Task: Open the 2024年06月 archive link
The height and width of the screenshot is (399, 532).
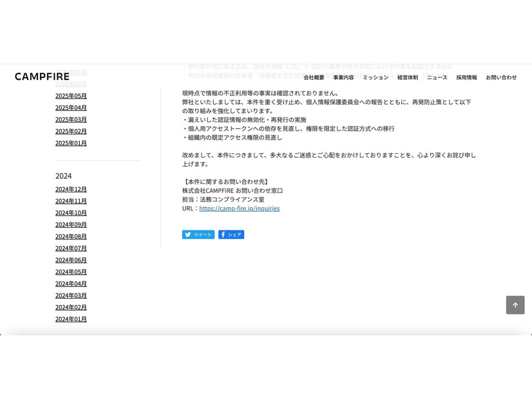Action: pyautogui.click(x=71, y=260)
